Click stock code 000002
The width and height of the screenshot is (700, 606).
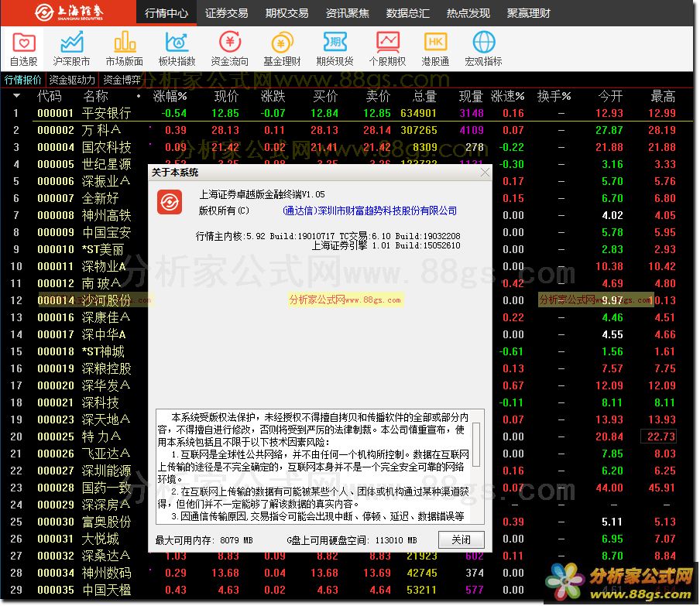tap(56, 130)
